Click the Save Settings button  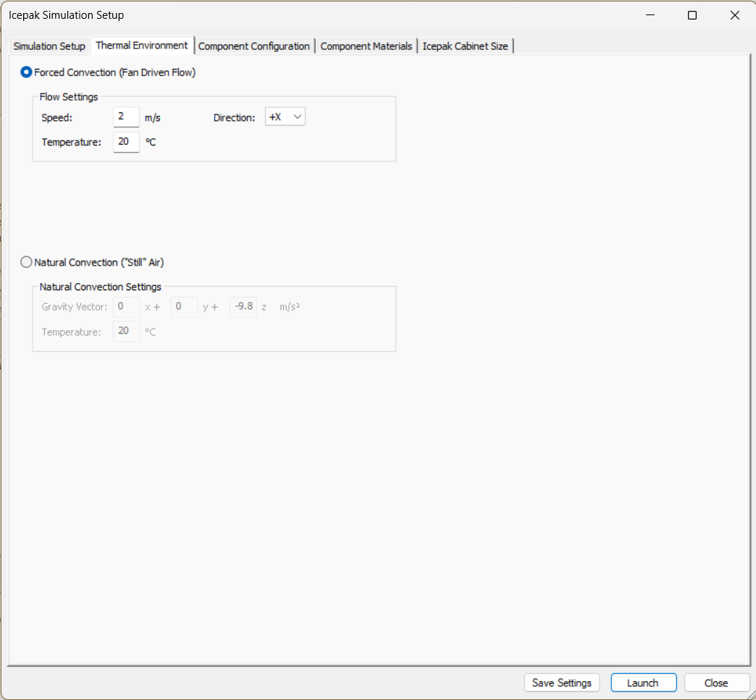(x=562, y=683)
